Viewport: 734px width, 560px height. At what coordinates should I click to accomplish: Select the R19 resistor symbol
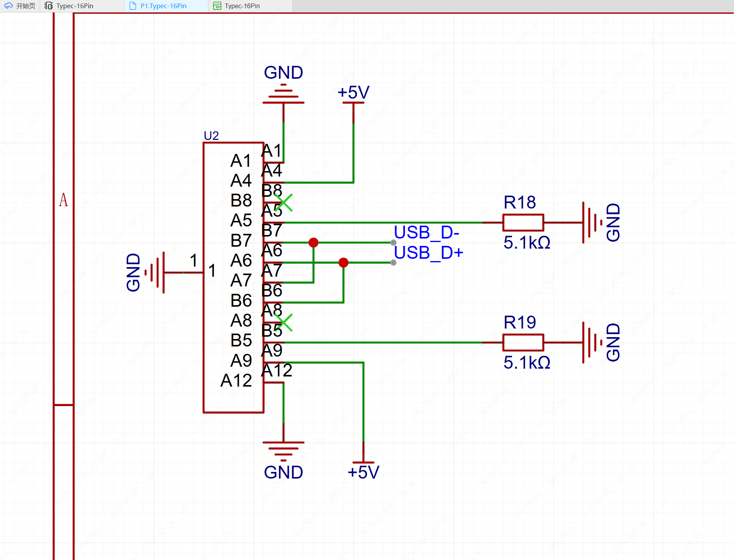pos(523,343)
